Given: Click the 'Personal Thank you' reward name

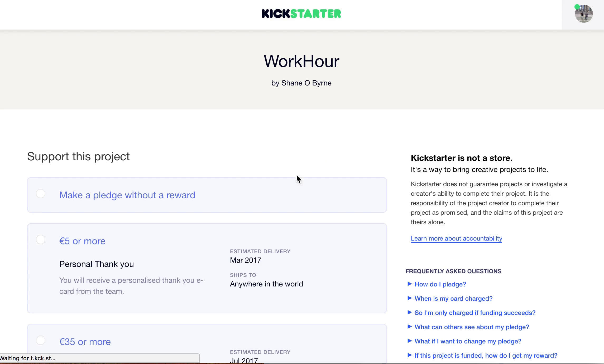Looking at the screenshot, I should click(97, 264).
